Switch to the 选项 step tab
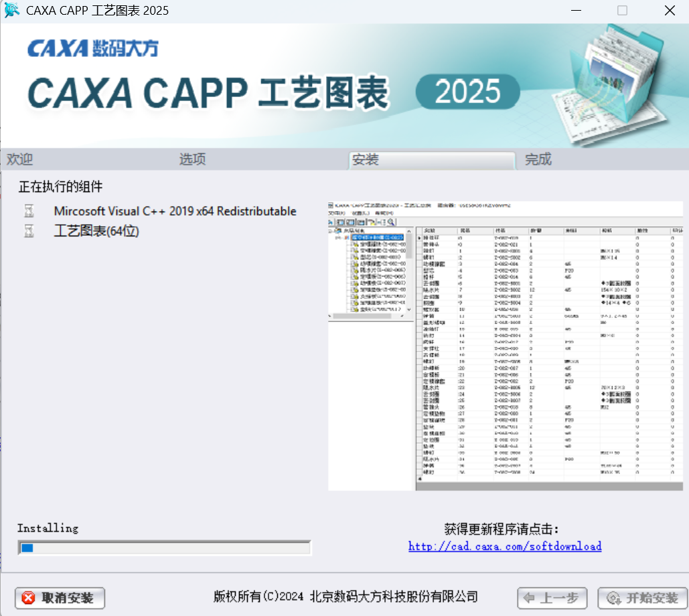689x616 pixels. coord(192,159)
